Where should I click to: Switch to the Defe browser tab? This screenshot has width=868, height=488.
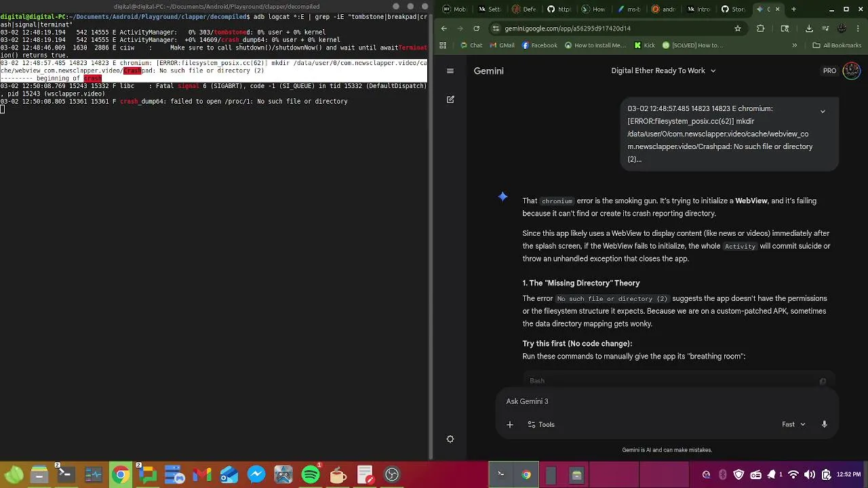pos(524,9)
